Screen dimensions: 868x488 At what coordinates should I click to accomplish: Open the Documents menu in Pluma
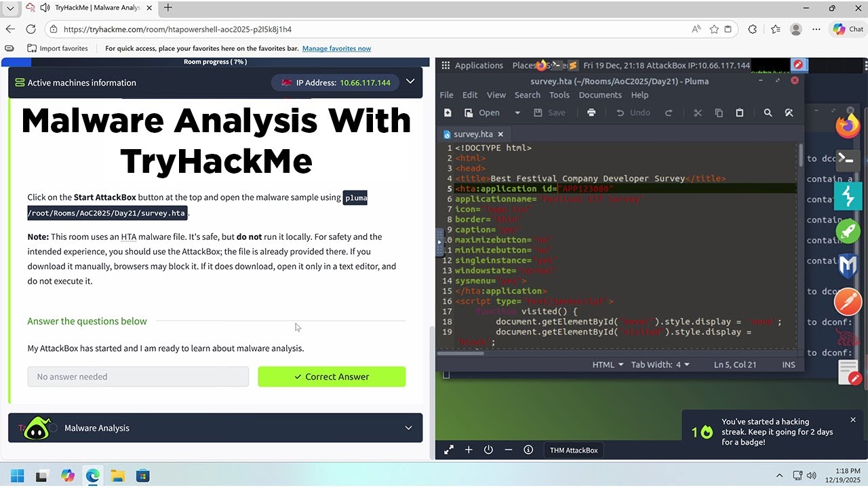[600, 95]
